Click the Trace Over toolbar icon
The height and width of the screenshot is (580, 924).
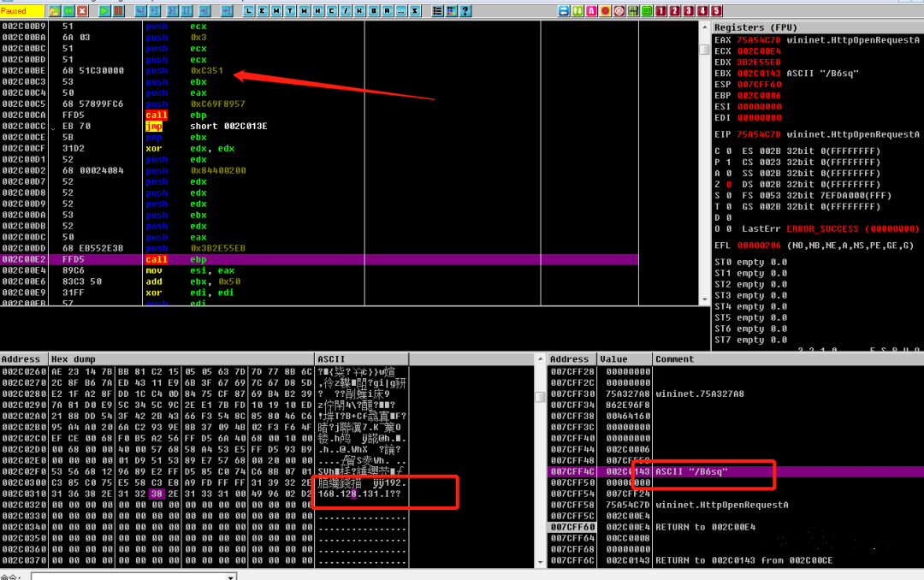pyautogui.click(x=187, y=11)
